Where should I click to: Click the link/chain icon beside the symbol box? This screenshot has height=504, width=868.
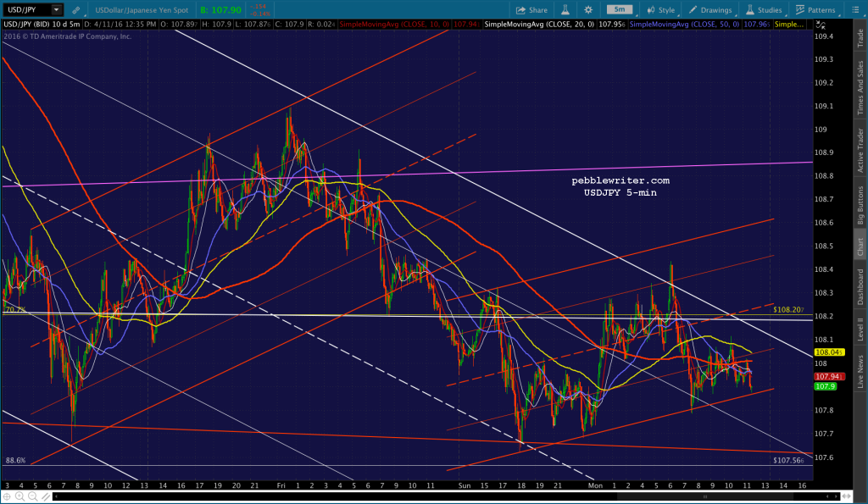(76, 10)
